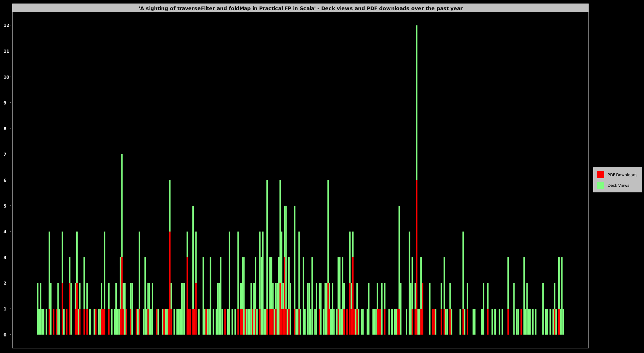Click the y-axis label 9
This screenshot has height=353, width=644.
[5, 103]
